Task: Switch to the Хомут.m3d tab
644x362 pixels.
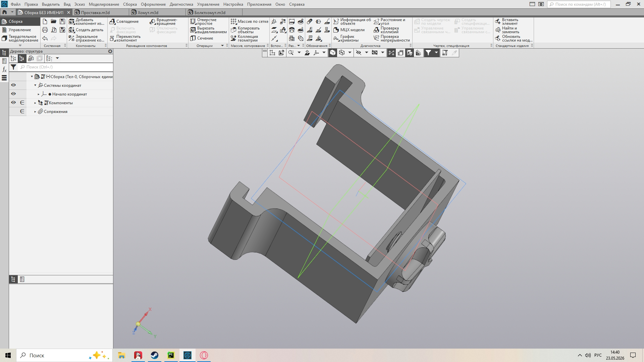Action: click(x=148, y=12)
